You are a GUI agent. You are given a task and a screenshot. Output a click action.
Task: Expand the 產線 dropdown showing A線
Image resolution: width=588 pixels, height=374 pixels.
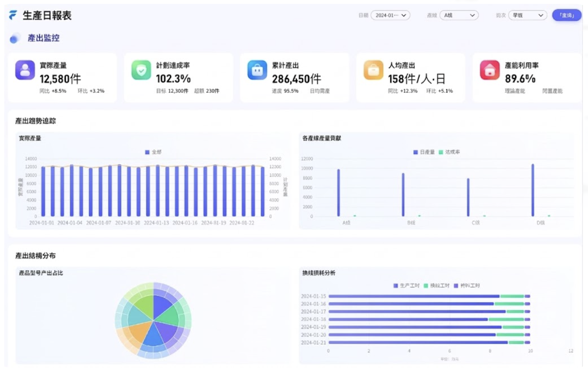[x=459, y=15]
